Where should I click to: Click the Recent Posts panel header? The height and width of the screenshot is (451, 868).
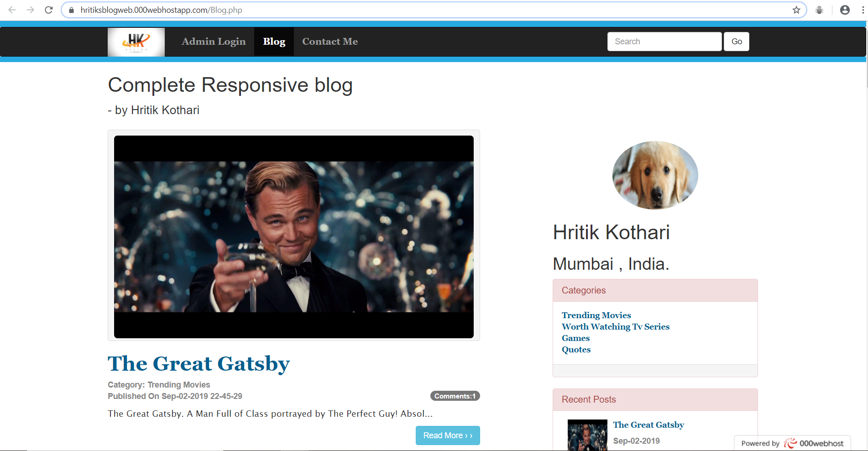point(655,399)
